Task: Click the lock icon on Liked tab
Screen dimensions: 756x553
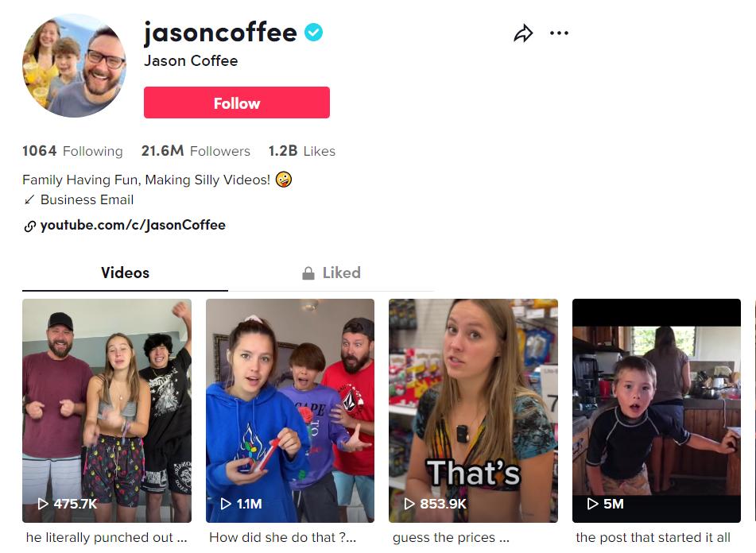Action: 308,273
